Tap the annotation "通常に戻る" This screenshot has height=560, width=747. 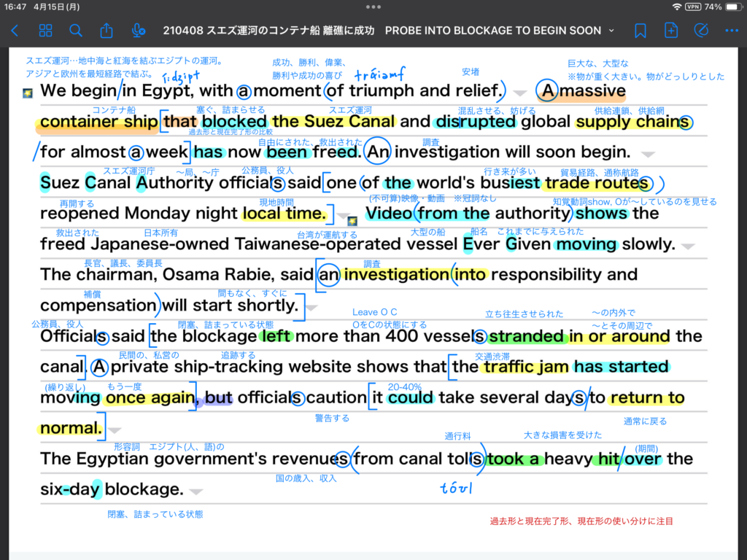click(x=645, y=421)
